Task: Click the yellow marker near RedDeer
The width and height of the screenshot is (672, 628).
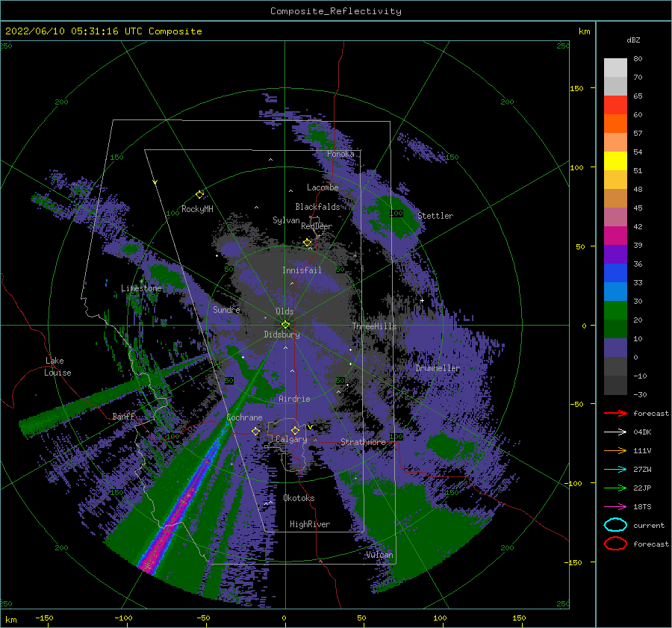Action: (x=307, y=243)
